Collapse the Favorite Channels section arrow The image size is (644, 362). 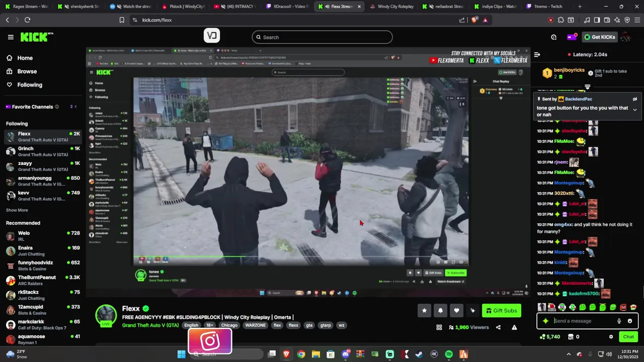pyautogui.click(x=75, y=107)
